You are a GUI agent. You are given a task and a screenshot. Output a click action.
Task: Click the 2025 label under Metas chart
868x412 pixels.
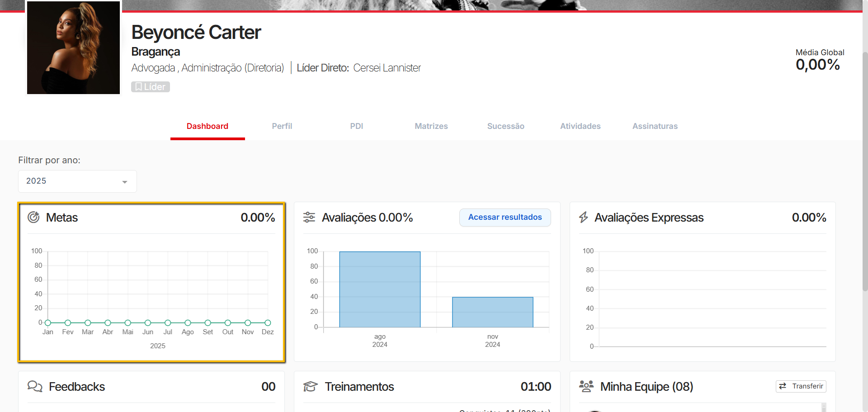(x=158, y=346)
